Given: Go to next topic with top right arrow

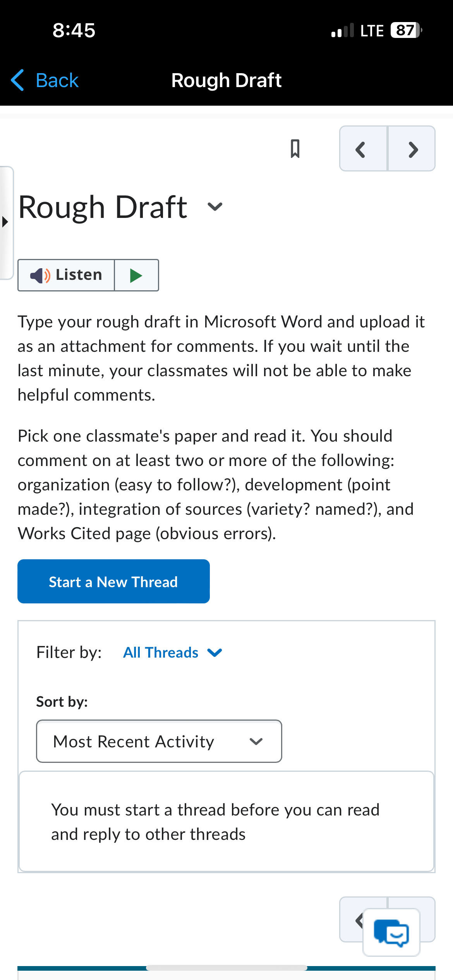Looking at the screenshot, I should [x=412, y=149].
